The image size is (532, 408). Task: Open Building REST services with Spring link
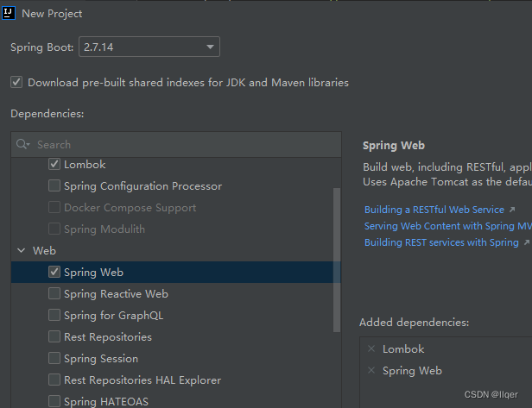coord(441,242)
